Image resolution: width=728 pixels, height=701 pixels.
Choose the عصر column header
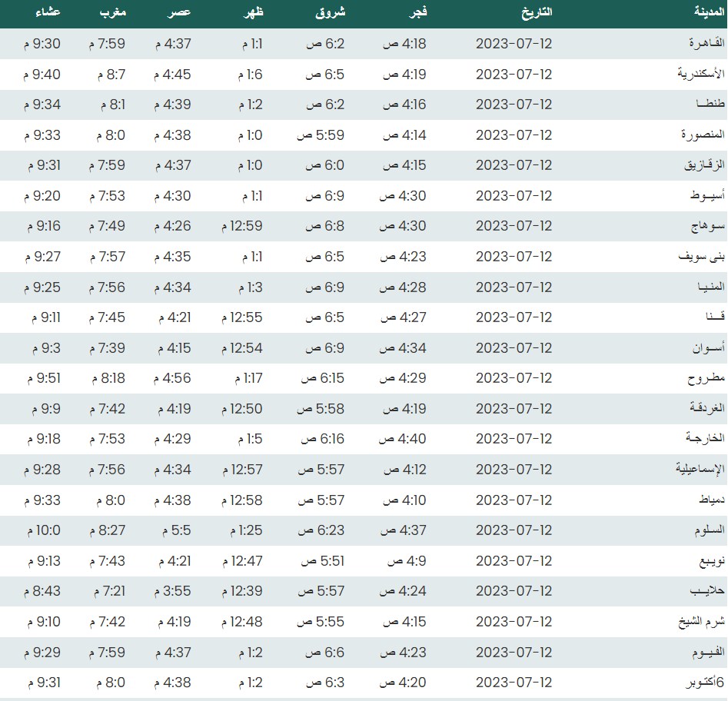(x=178, y=13)
